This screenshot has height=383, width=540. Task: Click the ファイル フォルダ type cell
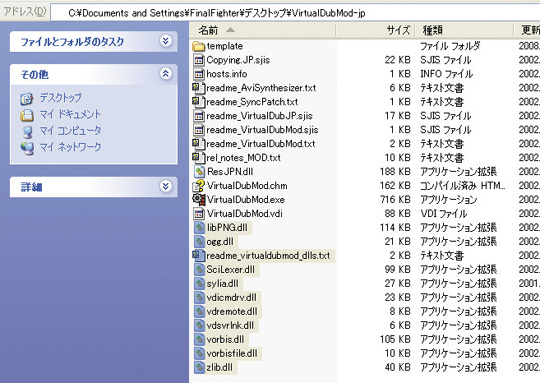450,46
